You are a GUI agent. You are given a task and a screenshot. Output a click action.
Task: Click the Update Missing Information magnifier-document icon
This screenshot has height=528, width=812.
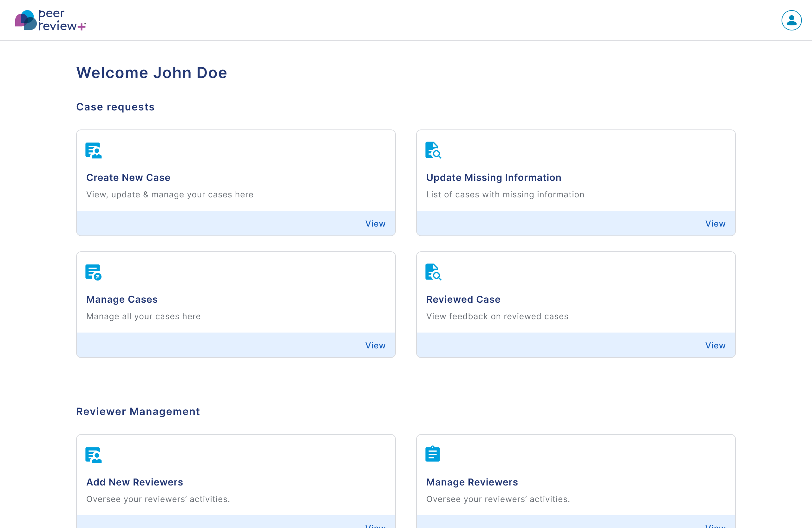[x=433, y=150]
